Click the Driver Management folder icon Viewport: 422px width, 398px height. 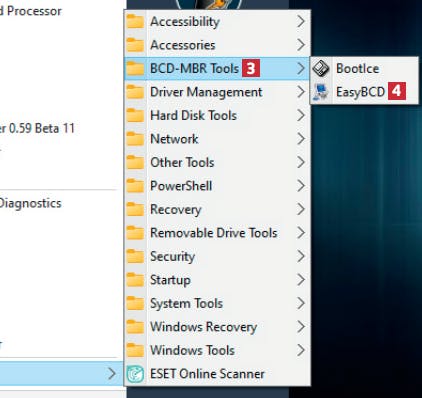click(135, 92)
